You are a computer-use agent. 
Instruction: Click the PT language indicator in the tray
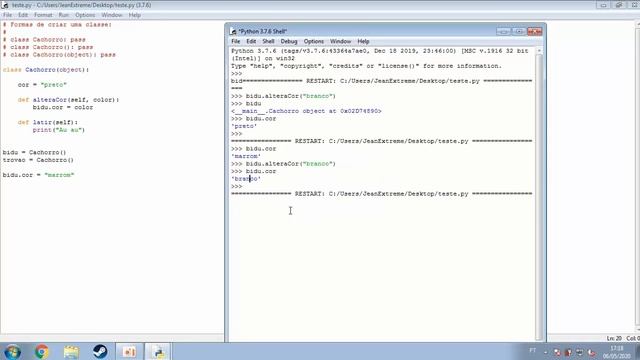pos(533,350)
